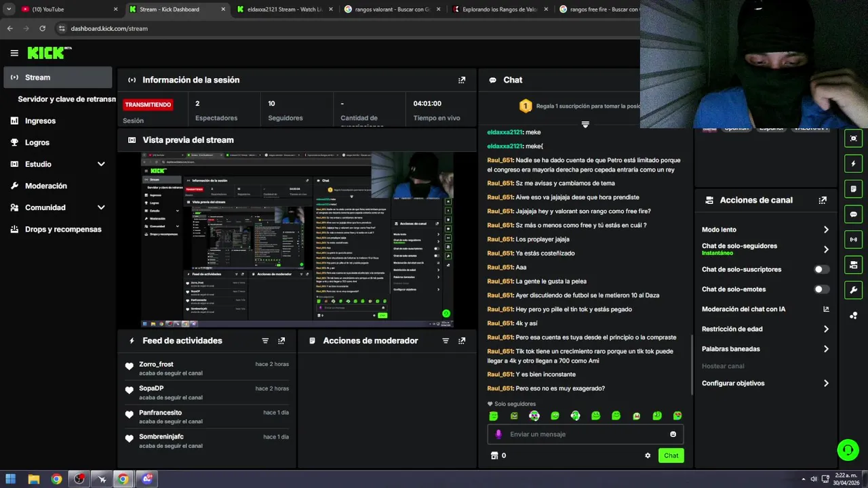868x488 pixels.
Task: Toggle Chat de solo-suscriptores switch
Action: [821, 270]
